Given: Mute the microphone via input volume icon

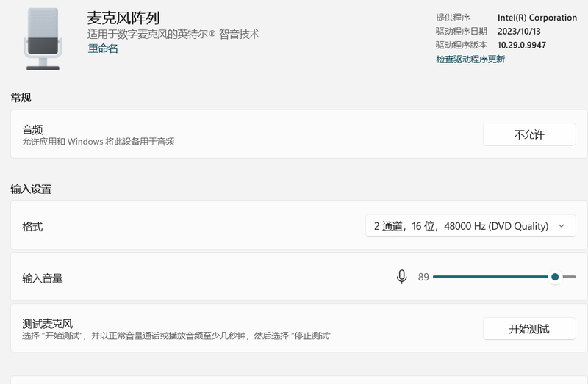Looking at the screenshot, I should (x=401, y=277).
